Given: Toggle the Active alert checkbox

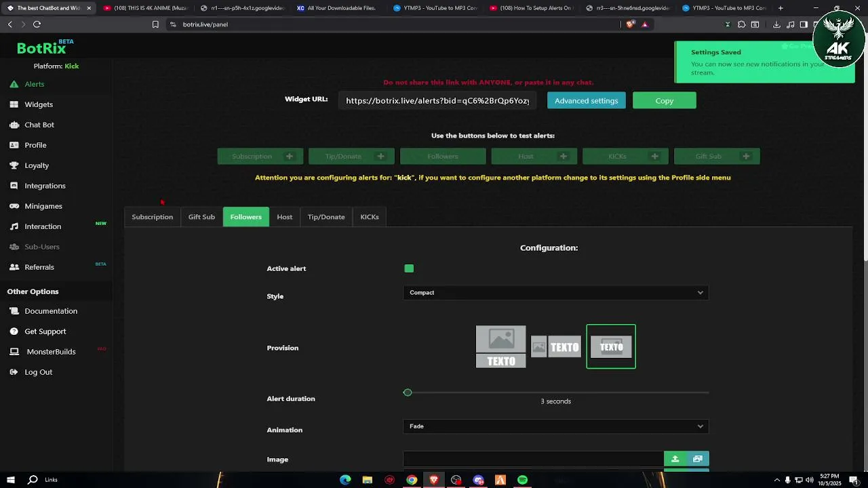Looking at the screenshot, I should click(x=409, y=268).
